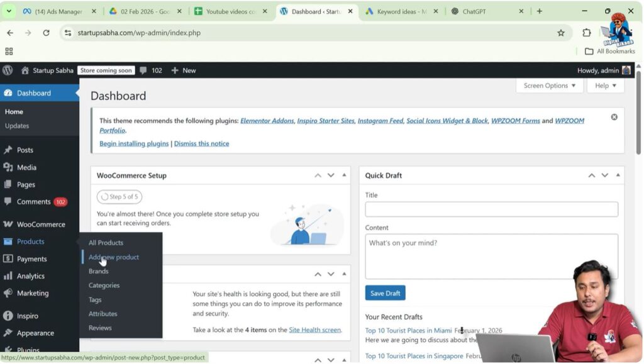Click the Step 5 of 5 setup progress indicator
This screenshot has width=644, height=364.
119,196
